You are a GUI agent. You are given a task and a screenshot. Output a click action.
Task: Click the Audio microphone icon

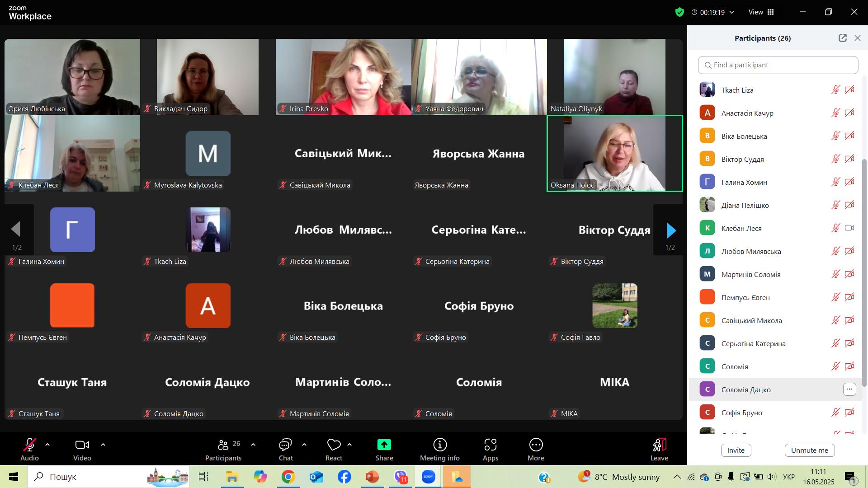(30, 445)
